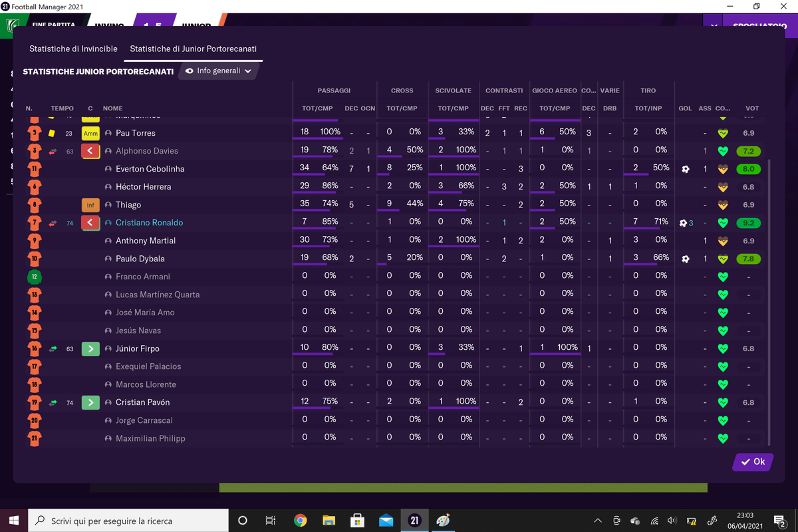This screenshot has height=532, width=798.
Task: Click the 7.2 rating of Alphonso Davies
Action: (x=749, y=151)
